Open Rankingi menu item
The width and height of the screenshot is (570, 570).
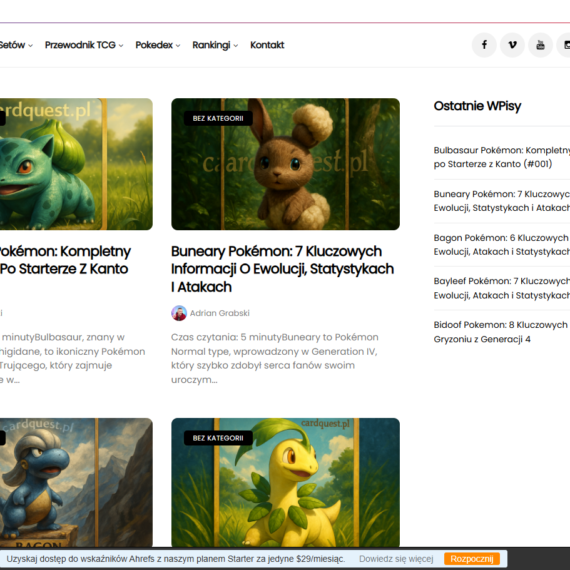(x=211, y=45)
